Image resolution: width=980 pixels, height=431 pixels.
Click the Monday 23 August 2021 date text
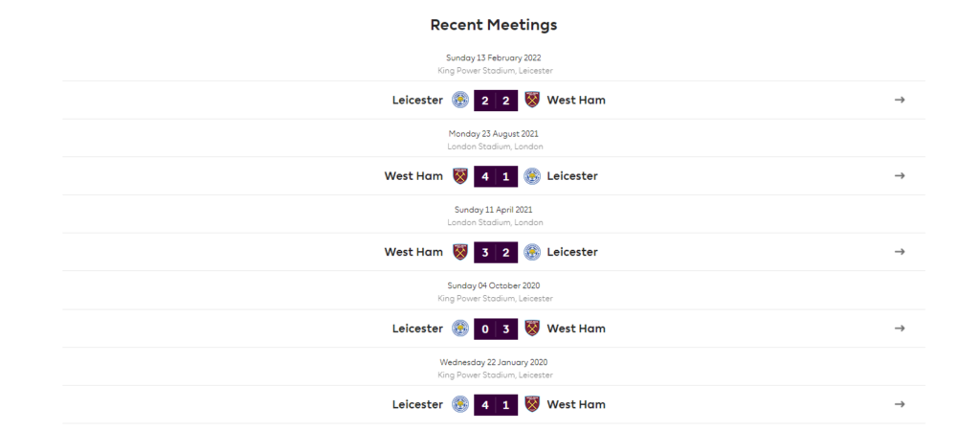[x=494, y=134]
